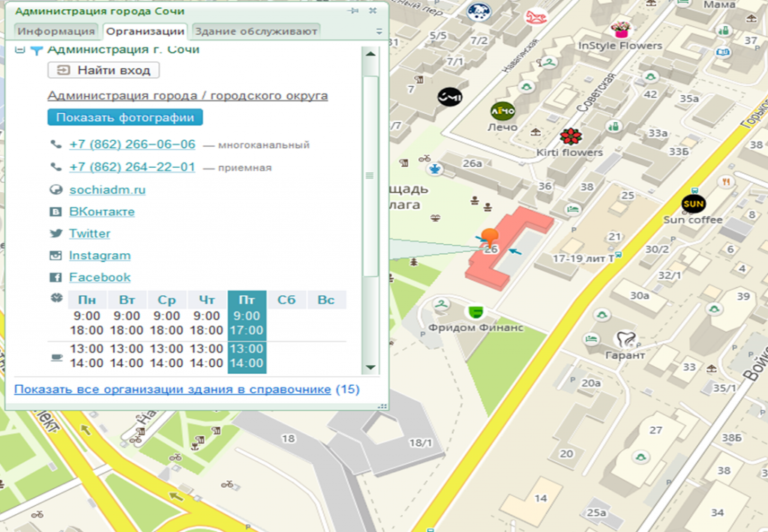This screenshot has width=768, height=532.
Task: Click the Лечо restaurant icon
Action: click(502, 111)
